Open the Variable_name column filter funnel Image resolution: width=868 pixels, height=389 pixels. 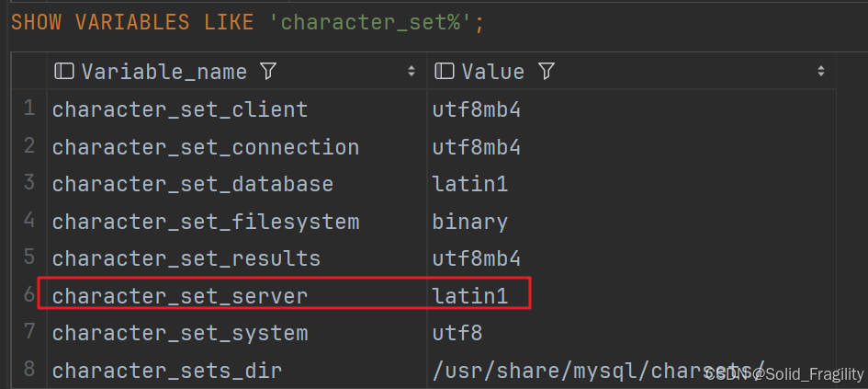pyautogui.click(x=268, y=71)
